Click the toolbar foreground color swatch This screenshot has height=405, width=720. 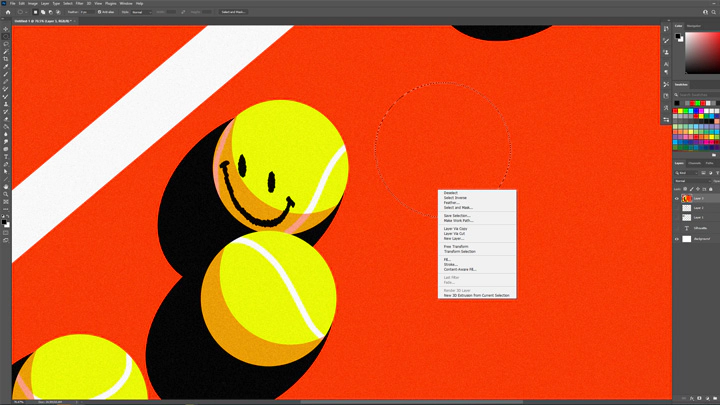pos(4,222)
